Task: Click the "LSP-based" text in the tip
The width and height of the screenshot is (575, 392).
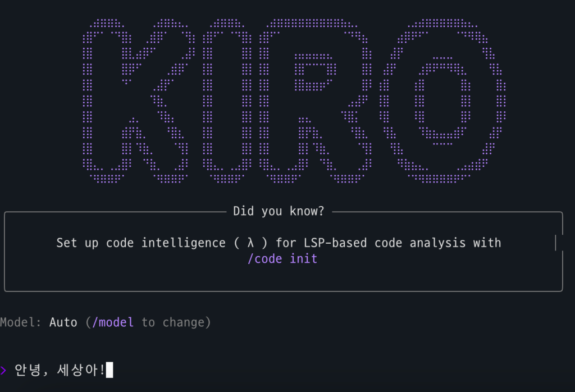Action: [336, 243]
